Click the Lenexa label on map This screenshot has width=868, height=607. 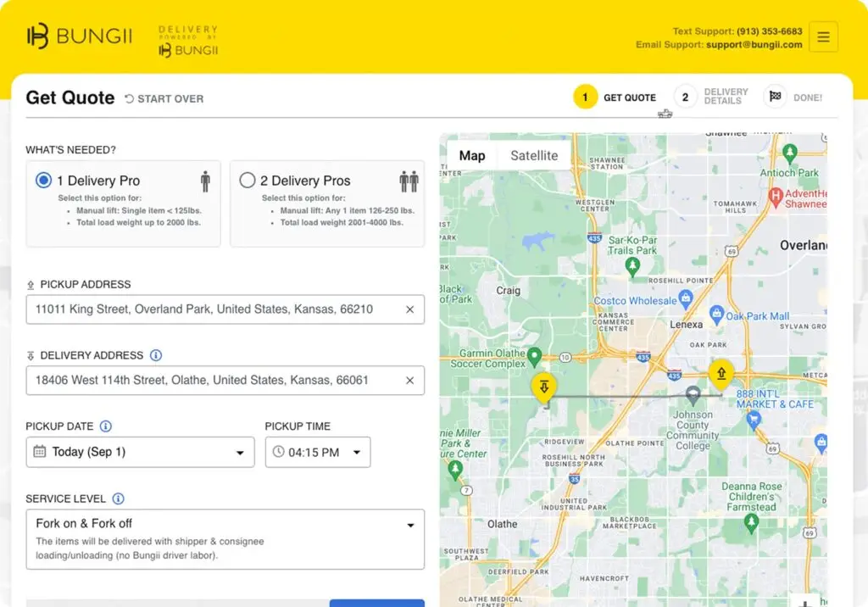point(687,325)
